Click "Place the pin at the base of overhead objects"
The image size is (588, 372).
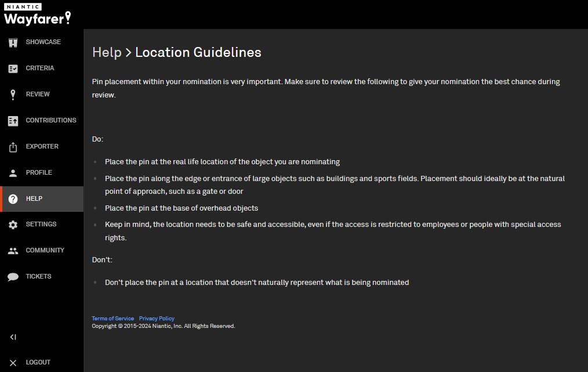click(x=182, y=208)
